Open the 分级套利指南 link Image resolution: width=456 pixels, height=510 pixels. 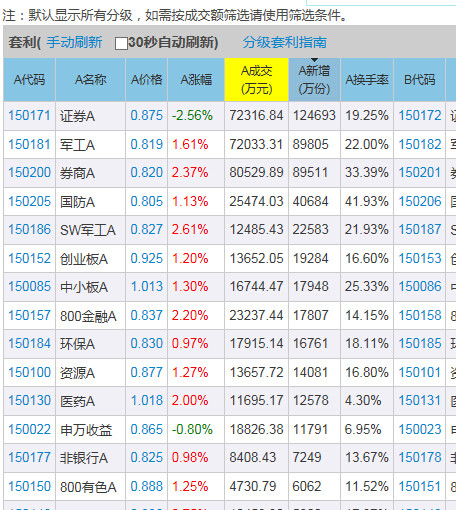click(x=285, y=42)
